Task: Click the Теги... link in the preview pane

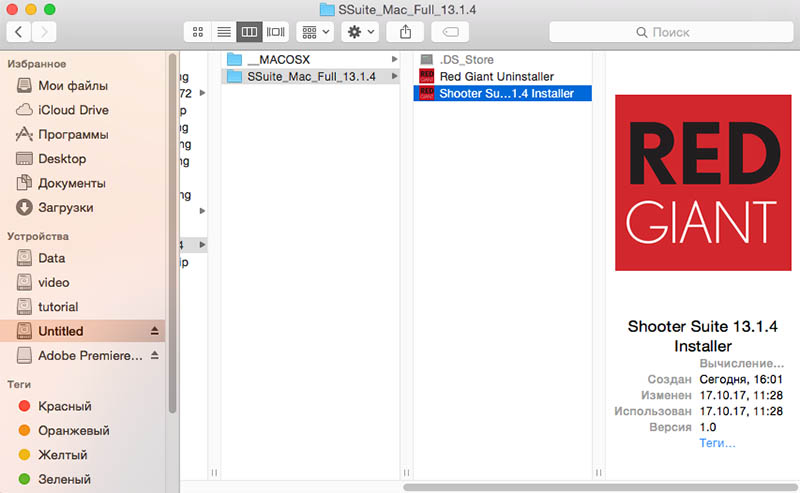Action: [x=717, y=443]
